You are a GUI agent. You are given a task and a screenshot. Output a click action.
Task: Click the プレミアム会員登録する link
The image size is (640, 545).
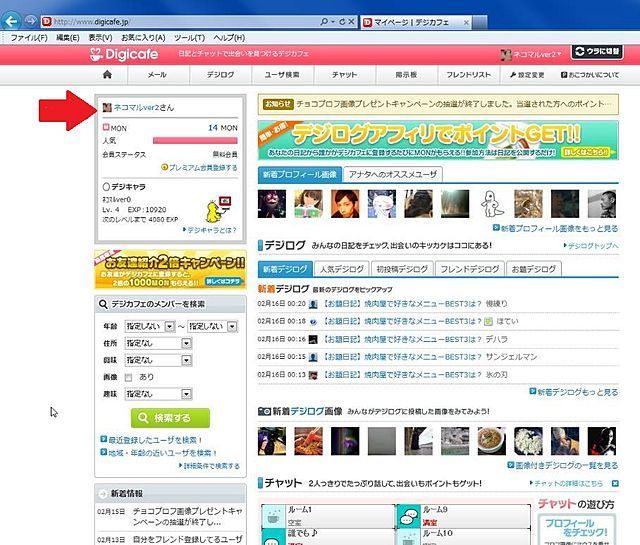click(203, 169)
